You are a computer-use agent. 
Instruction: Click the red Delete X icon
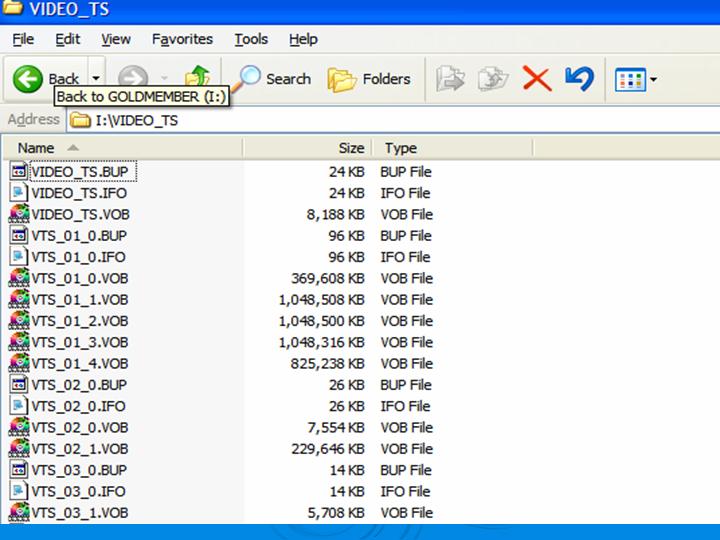pos(536,79)
